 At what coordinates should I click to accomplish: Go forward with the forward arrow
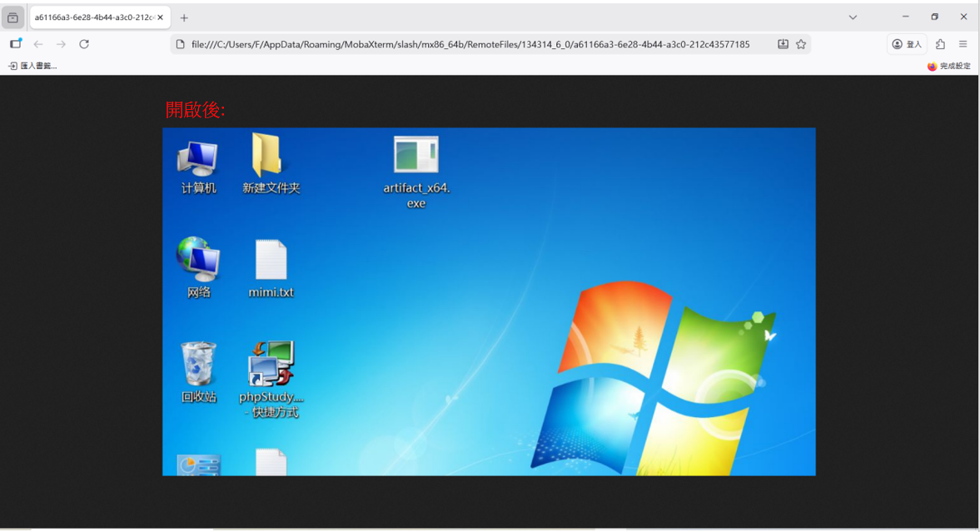coord(62,44)
